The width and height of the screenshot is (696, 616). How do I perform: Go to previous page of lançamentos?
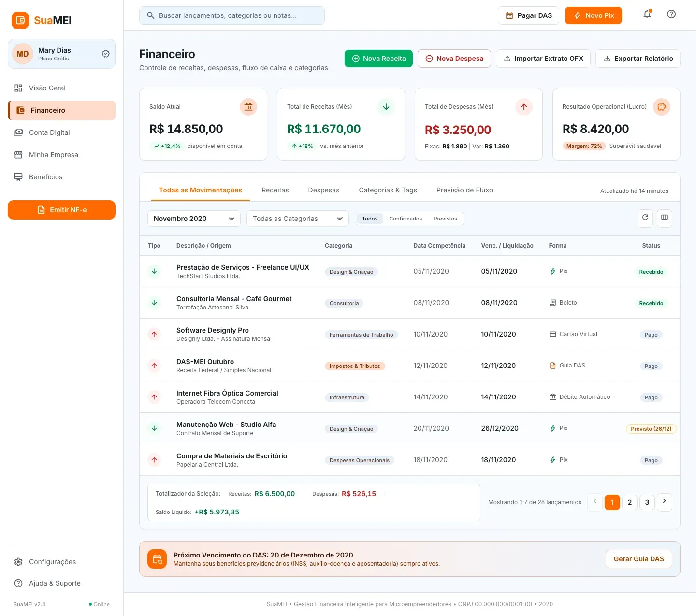(x=595, y=502)
